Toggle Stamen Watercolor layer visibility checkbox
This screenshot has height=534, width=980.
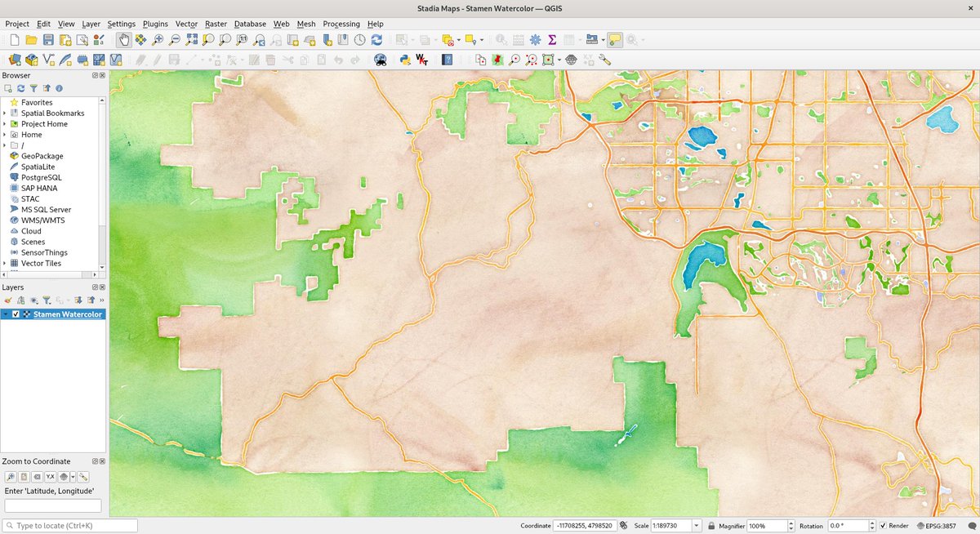click(x=16, y=314)
